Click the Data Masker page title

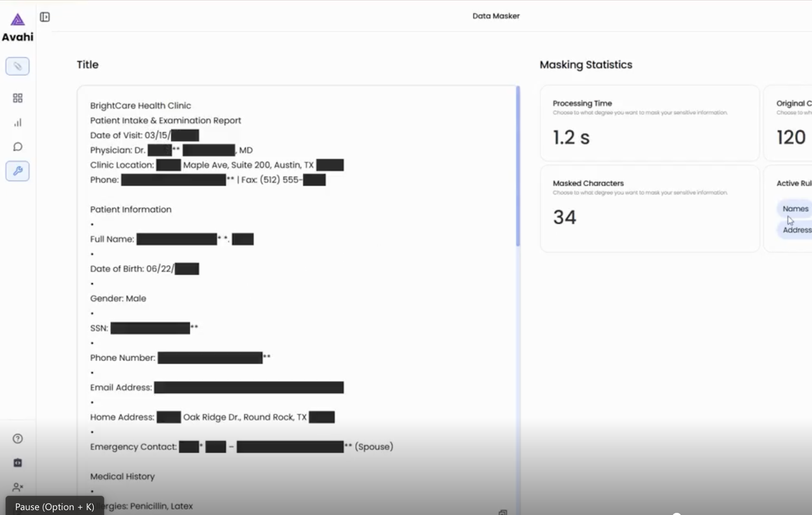[x=496, y=16]
